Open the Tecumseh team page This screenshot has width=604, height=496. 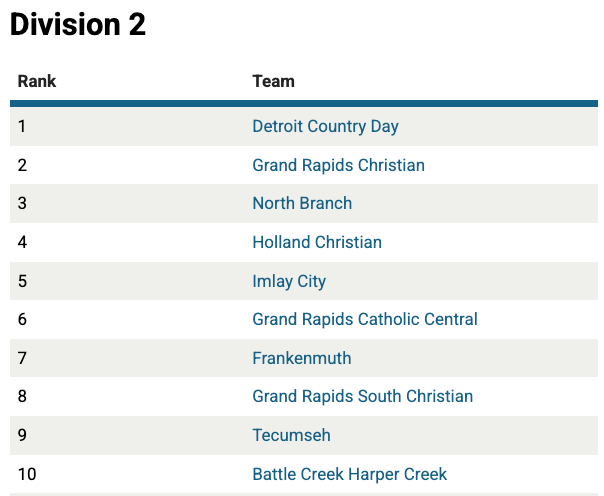pyautogui.click(x=291, y=435)
